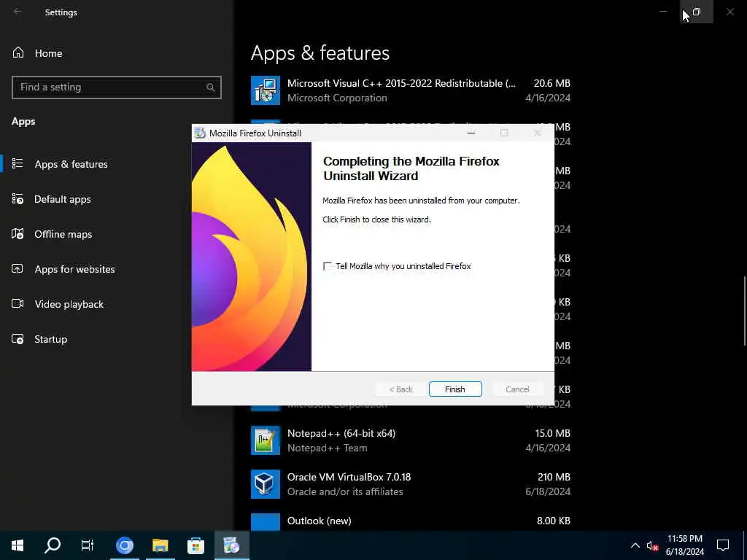747x560 pixels.
Task: Open the blue browser icon in taskbar
Action: [124, 545]
